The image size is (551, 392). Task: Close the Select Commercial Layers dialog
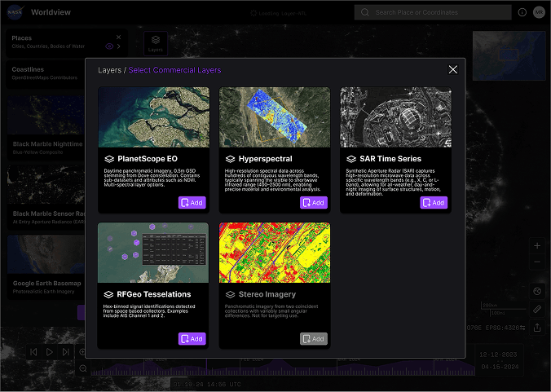453,69
